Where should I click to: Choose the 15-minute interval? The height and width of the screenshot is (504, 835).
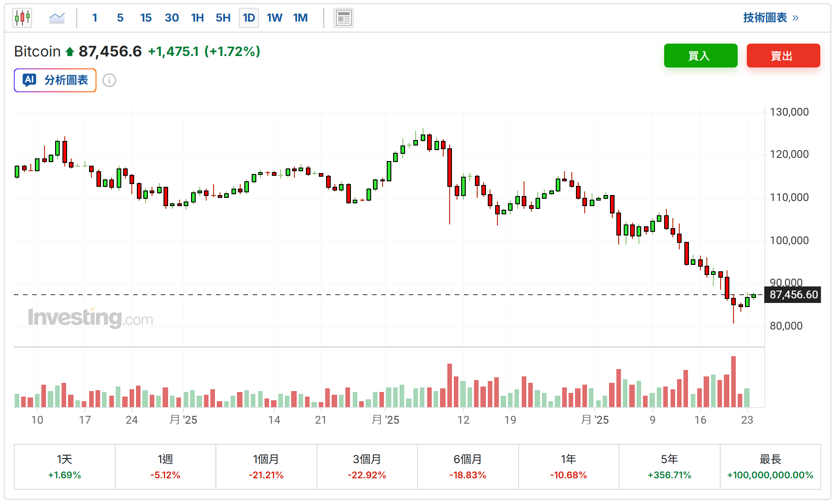(x=146, y=18)
